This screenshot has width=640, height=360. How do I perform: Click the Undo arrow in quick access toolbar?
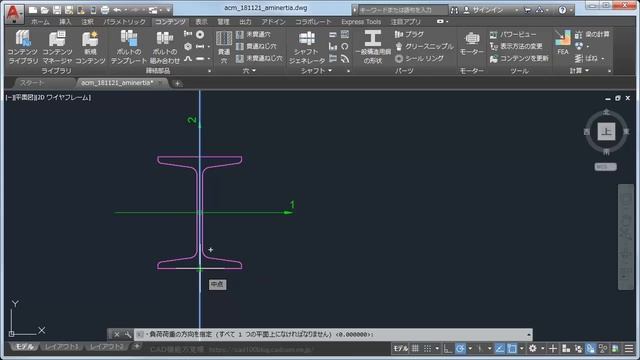click(118, 10)
